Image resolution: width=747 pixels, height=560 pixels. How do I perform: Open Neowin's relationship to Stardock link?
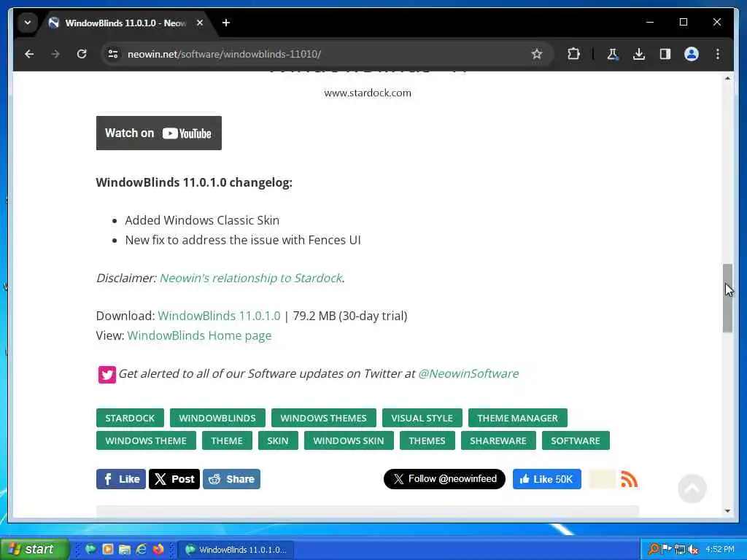[x=251, y=278]
